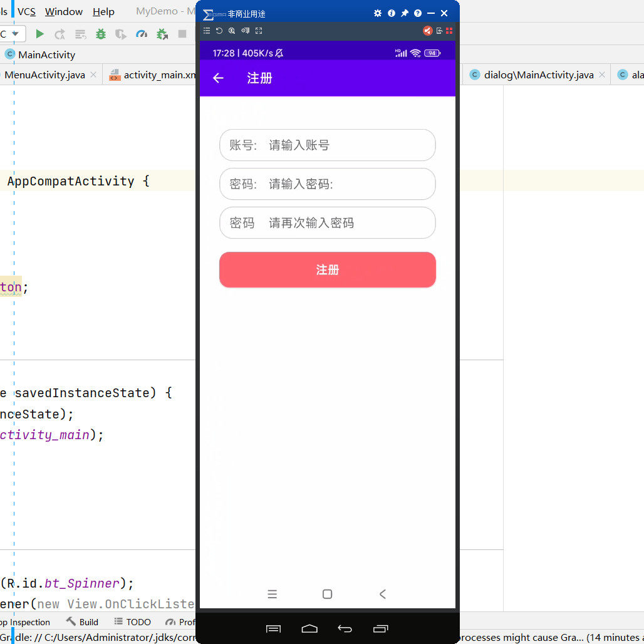Attach debugger to Android process icon
644x644 pixels.
tap(161, 34)
